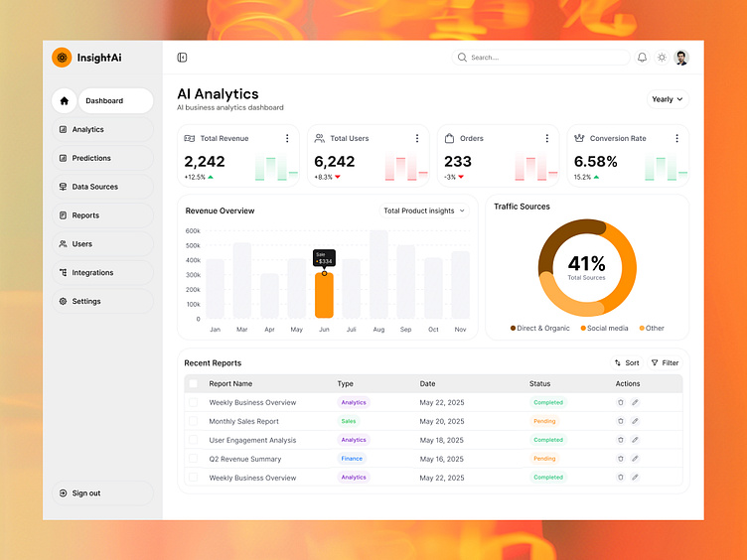Click the Total Users people icon
Viewport: 747px width, 560px height.
tap(319, 138)
